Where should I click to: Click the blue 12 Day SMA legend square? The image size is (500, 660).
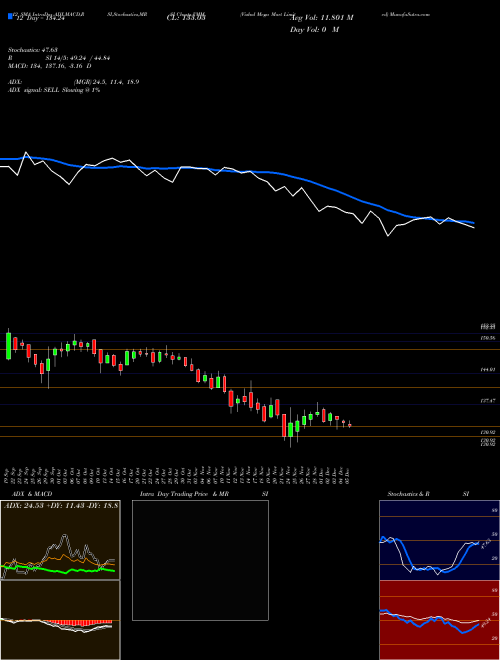[10, 16]
